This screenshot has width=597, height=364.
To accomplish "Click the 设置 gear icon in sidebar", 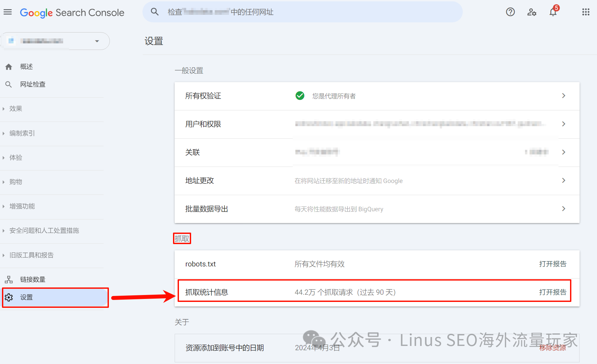I will [x=9, y=297].
